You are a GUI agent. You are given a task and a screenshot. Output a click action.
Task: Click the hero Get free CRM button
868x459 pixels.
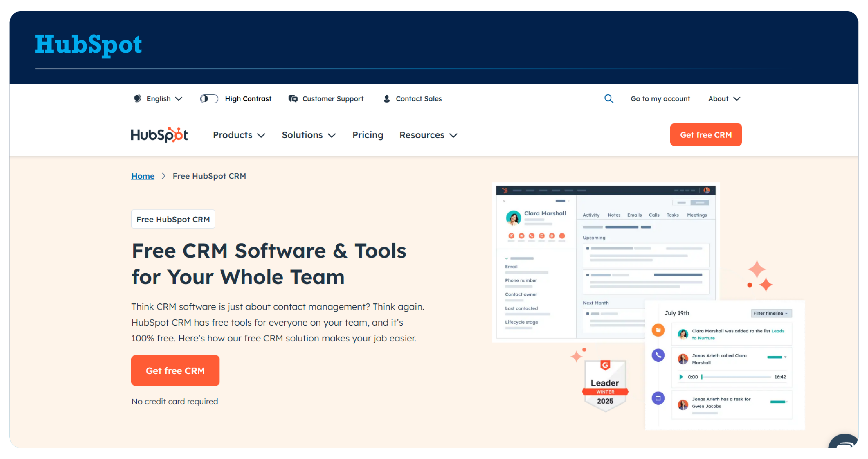pyautogui.click(x=175, y=371)
